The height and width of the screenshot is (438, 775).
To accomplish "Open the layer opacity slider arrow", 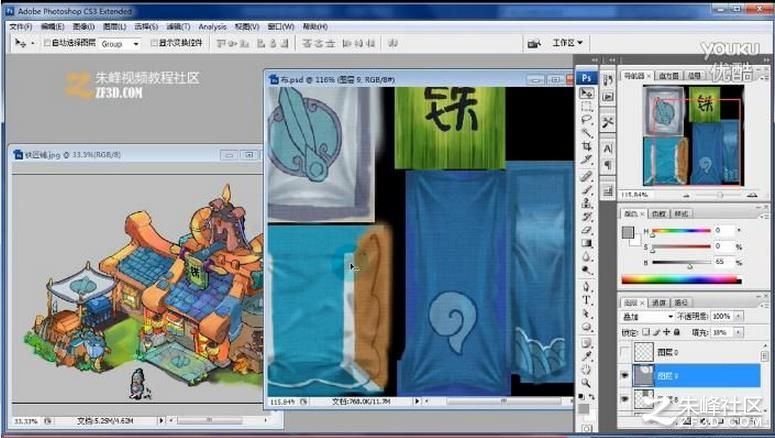I will click(x=738, y=316).
